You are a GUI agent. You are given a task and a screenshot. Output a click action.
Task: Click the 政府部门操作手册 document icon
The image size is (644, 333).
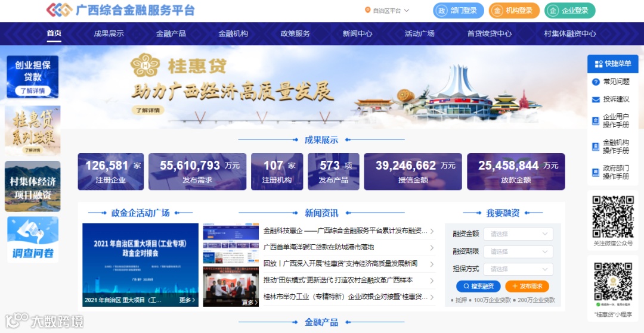596,172
